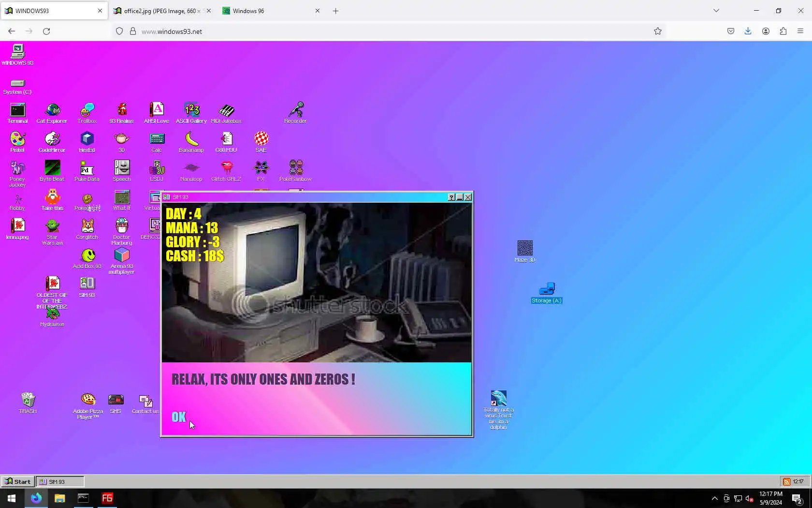812x508 pixels.
Task: Launch the Piskel paint icon
Action: 17,142
